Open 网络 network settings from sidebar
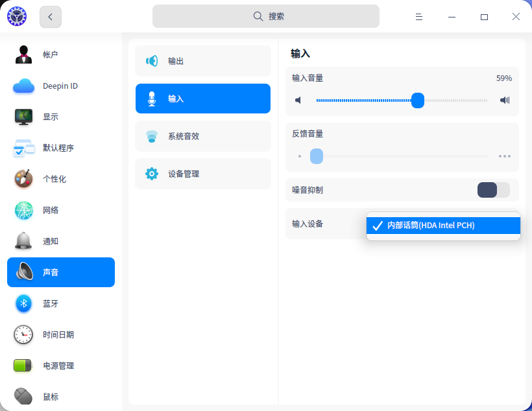This screenshot has width=532, height=411. click(x=60, y=210)
